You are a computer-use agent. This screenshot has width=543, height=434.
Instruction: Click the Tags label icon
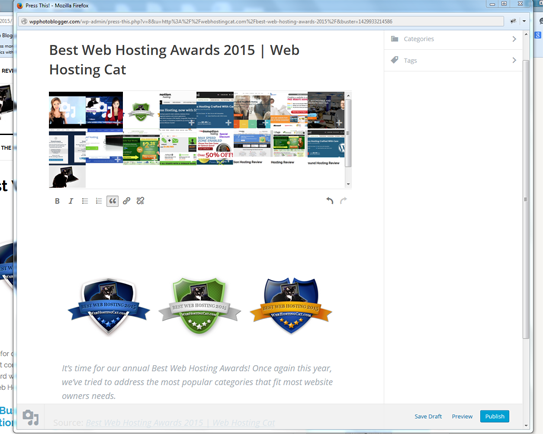point(394,60)
